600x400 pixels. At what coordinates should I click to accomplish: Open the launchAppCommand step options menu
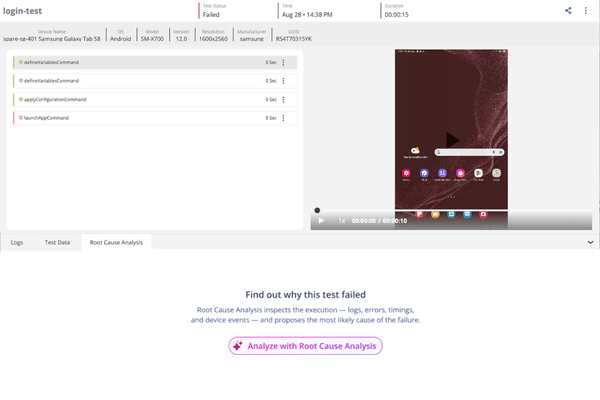click(283, 118)
